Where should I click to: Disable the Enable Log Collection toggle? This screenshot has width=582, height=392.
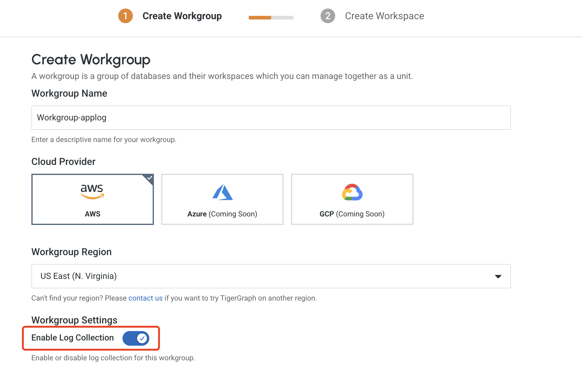point(136,338)
